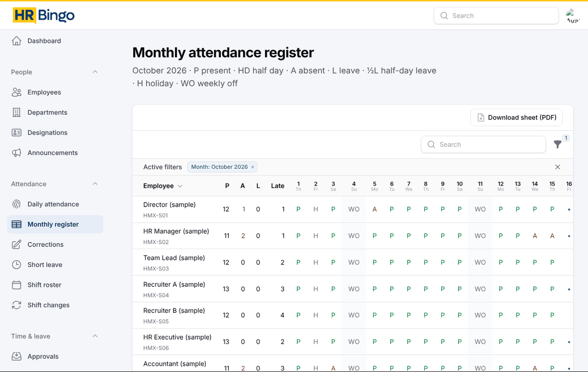The width and height of the screenshot is (588, 372).
Task: Click the Designations ID card icon
Action: [x=17, y=133]
